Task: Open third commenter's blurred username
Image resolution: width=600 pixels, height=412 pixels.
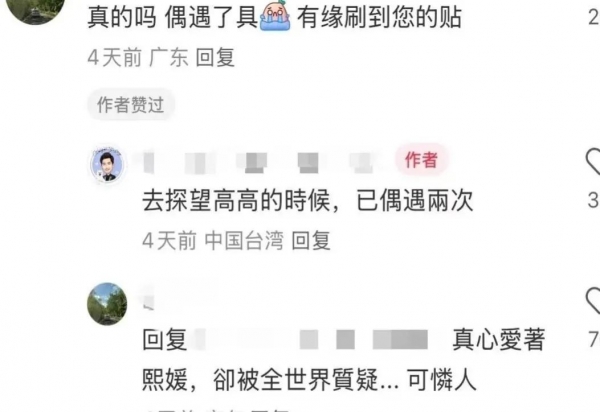Action: (147, 301)
